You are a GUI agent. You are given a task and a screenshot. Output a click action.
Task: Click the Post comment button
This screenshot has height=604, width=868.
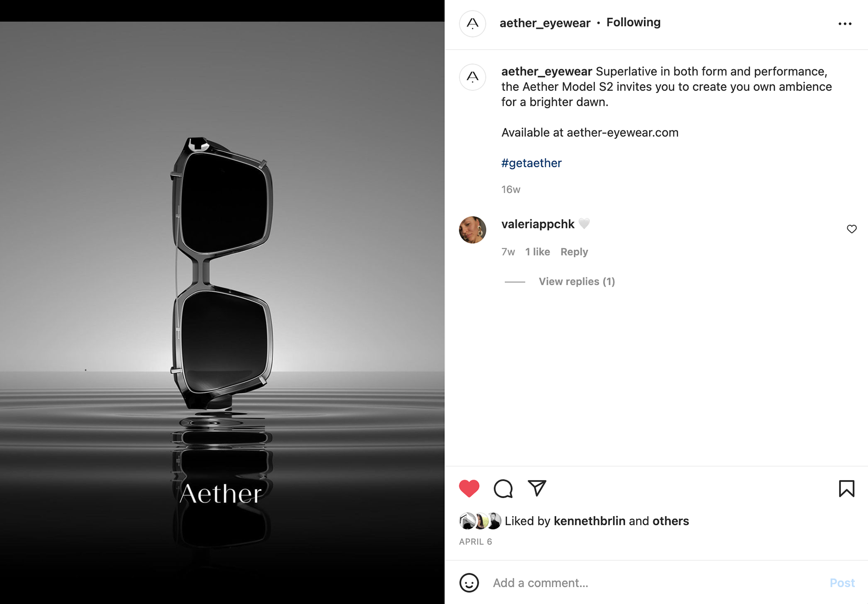[x=842, y=583]
